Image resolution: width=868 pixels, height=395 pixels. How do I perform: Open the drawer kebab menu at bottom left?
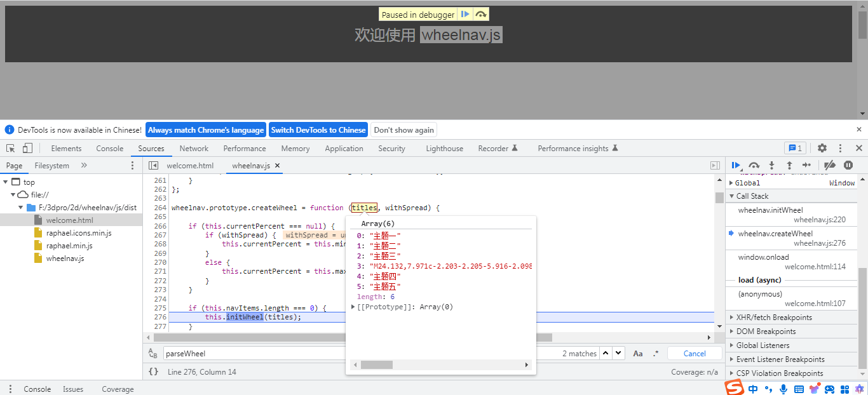pos(10,389)
